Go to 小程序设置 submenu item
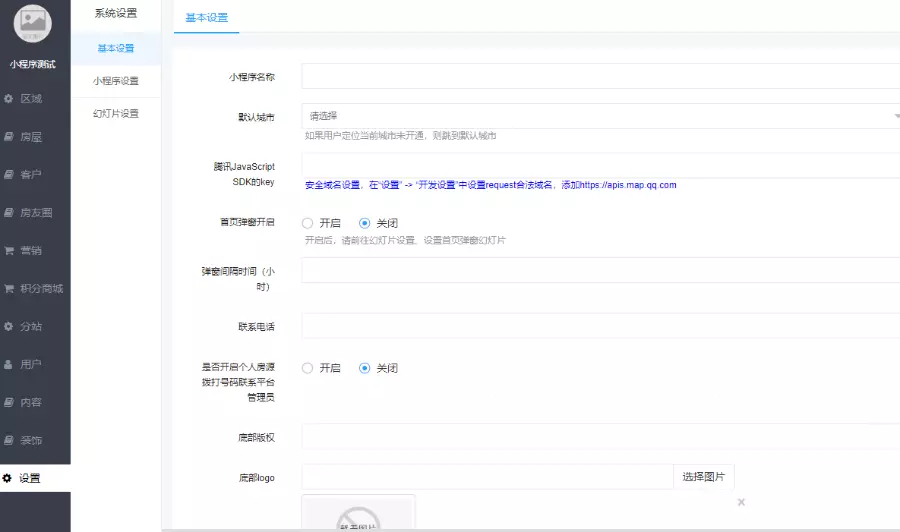The height and width of the screenshot is (532, 900). pyautogui.click(x=116, y=81)
